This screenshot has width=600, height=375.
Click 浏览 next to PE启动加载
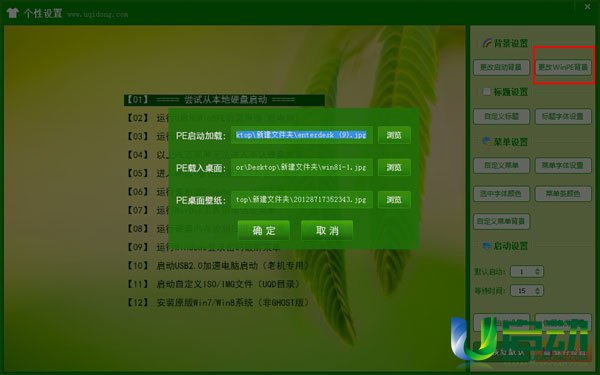point(394,135)
